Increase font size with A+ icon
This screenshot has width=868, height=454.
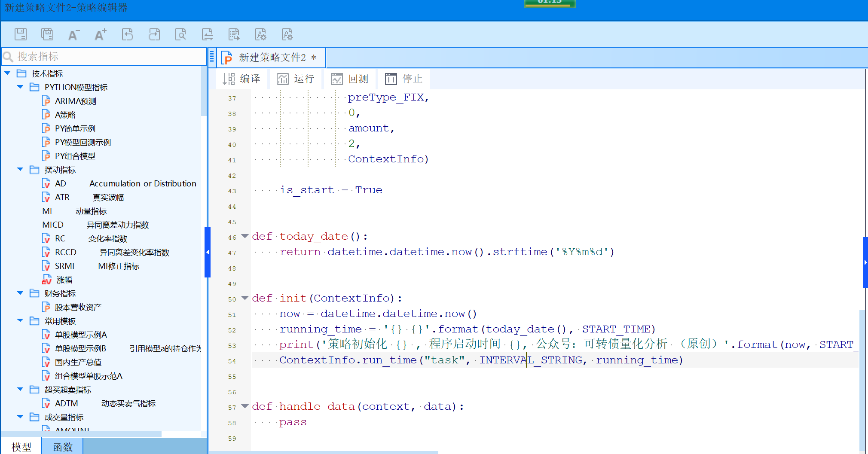point(101,34)
